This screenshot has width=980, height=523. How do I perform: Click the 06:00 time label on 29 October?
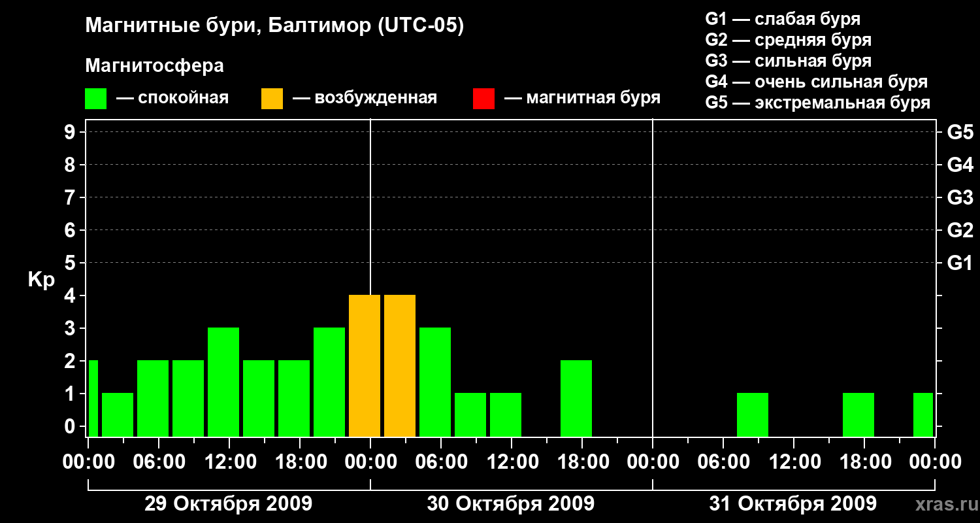(x=158, y=462)
